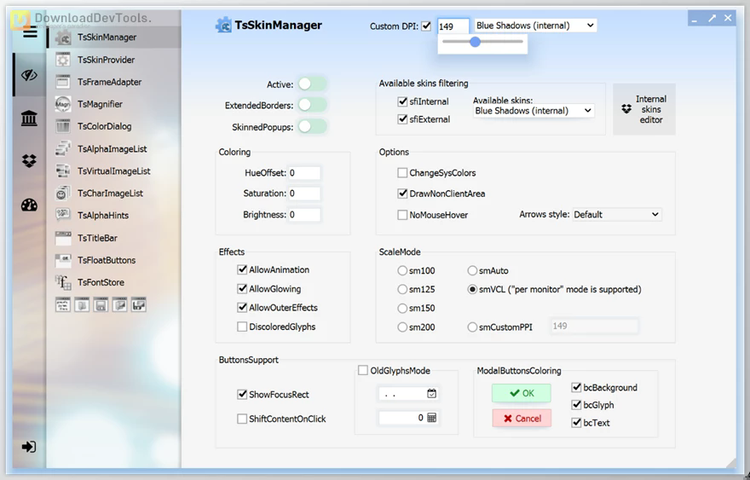Open the Dropbox-style sidebar icon
The height and width of the screenshot is (480, 750).
click(x=29, y=161)
